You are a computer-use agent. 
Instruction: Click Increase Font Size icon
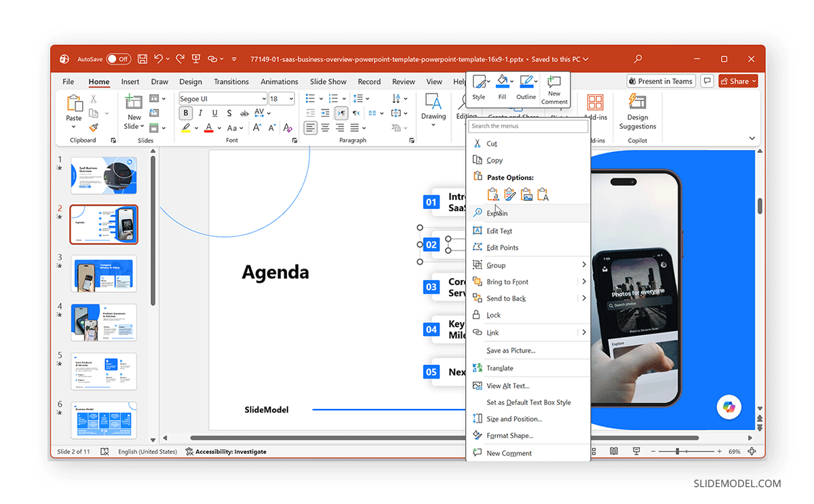pos(257,128)
